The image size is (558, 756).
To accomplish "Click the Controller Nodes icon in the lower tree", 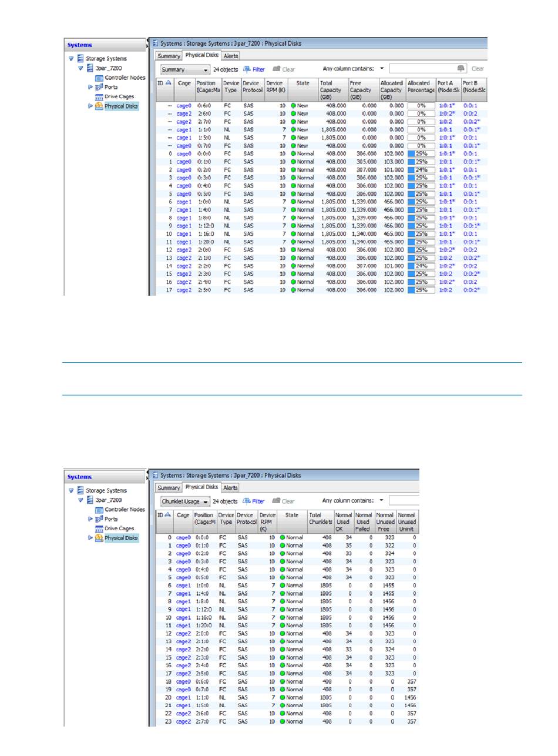I will click(x=99, y=509).
